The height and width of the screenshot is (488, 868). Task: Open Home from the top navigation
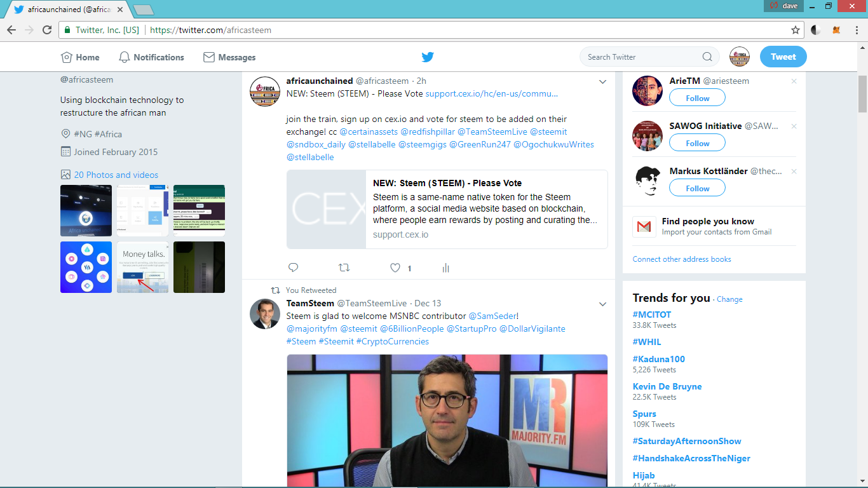click(x=80, y=57)
